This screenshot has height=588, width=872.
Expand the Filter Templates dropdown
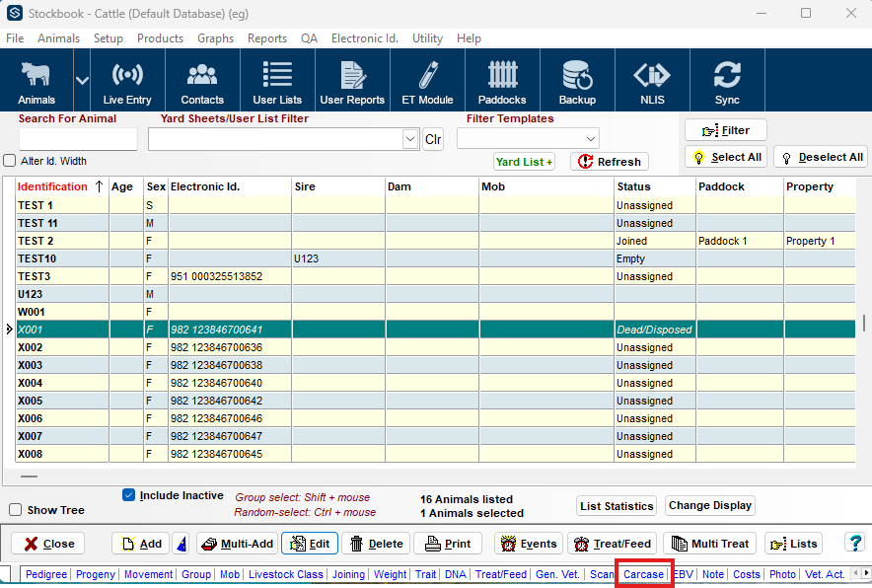point(590,139)
